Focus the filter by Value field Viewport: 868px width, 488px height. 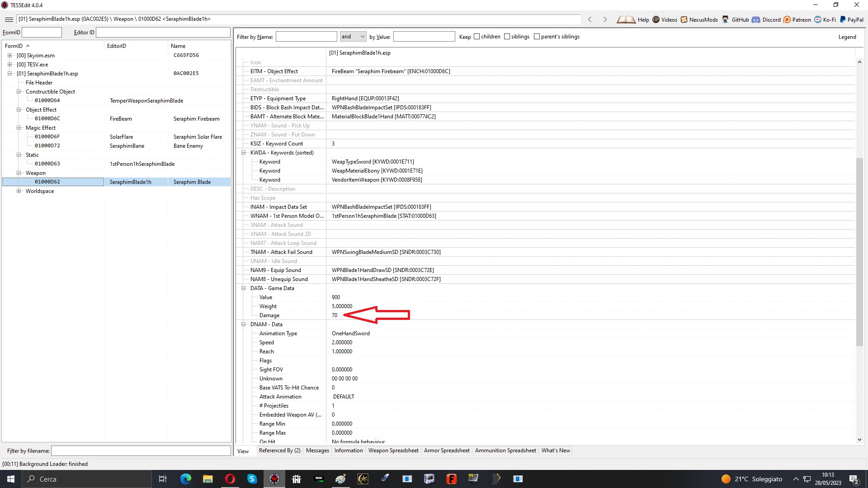[x=424, y=37]
